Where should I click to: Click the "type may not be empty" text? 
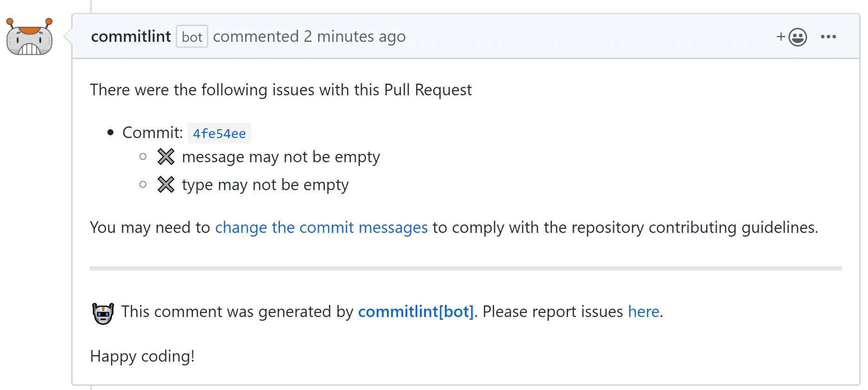pos(265,185)
